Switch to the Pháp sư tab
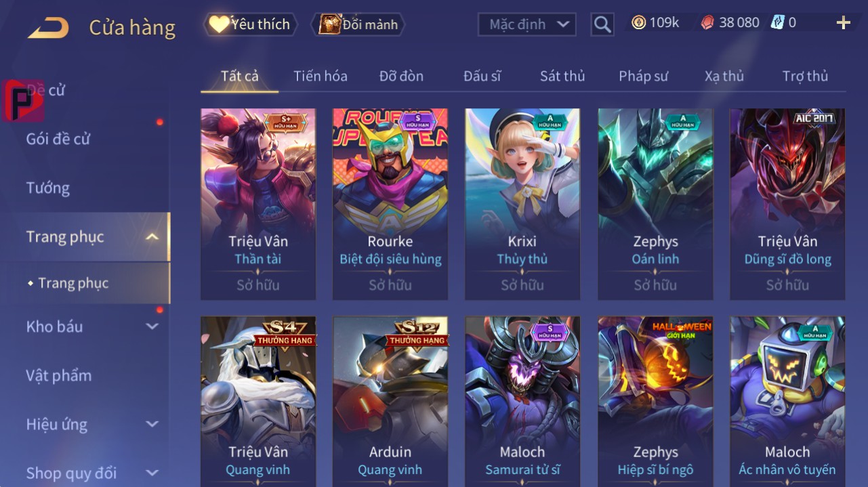Viewport: 868px width, 487px height. tap(643, 76)
